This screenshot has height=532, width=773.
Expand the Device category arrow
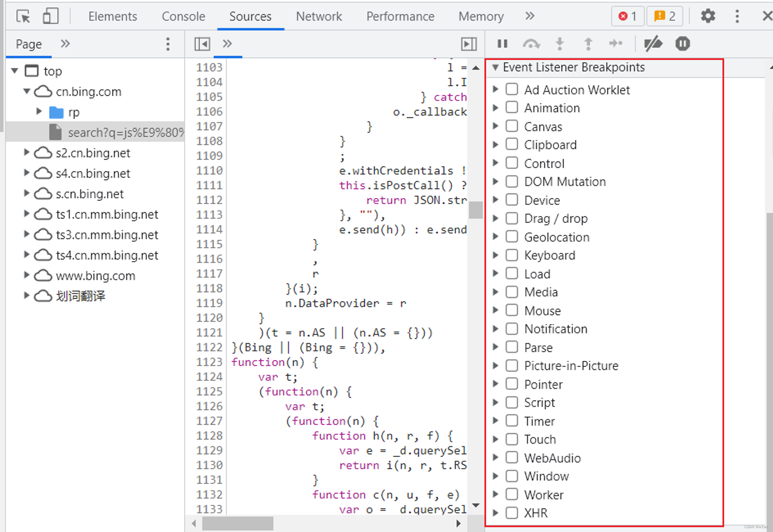coord(495,200)
